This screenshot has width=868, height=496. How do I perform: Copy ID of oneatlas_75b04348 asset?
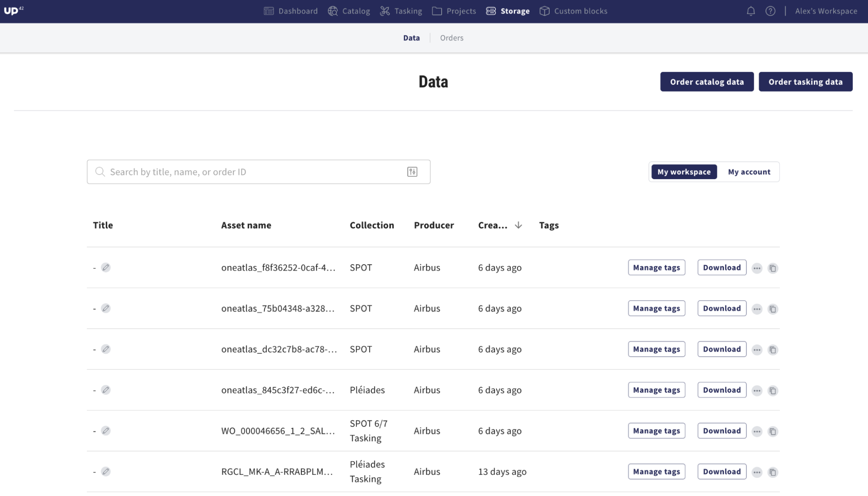[x=772, y=309]
